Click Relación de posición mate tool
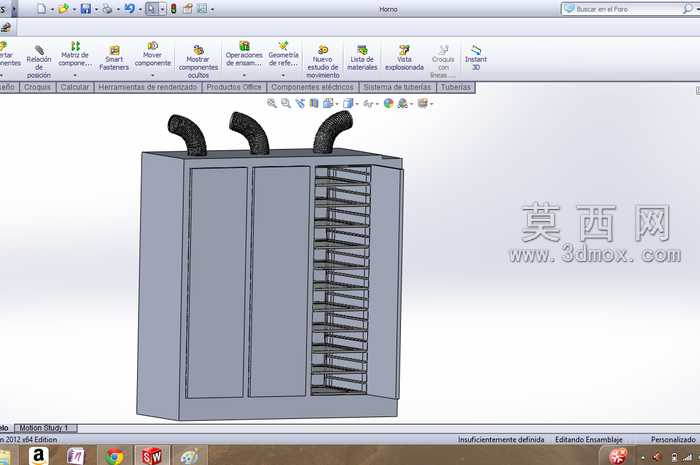The width and height of the screenshot is (700, 465). tap(39, 62)
